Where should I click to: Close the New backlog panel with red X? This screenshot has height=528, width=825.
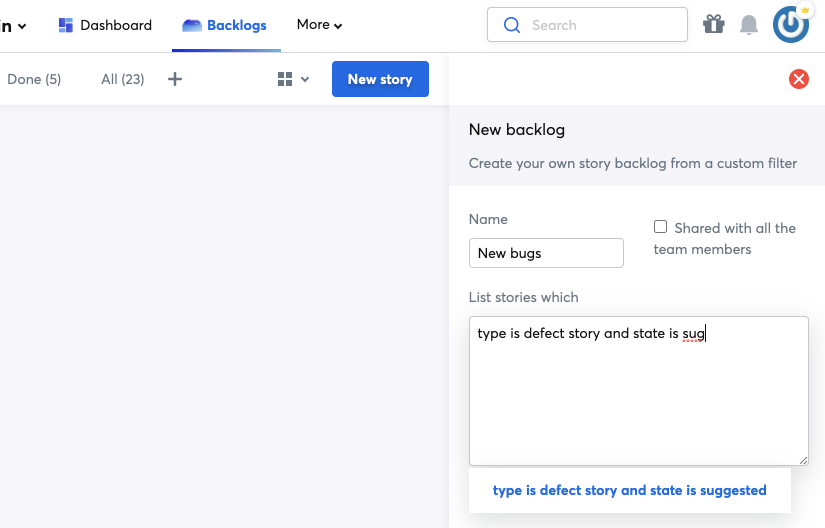coord(799,79)
